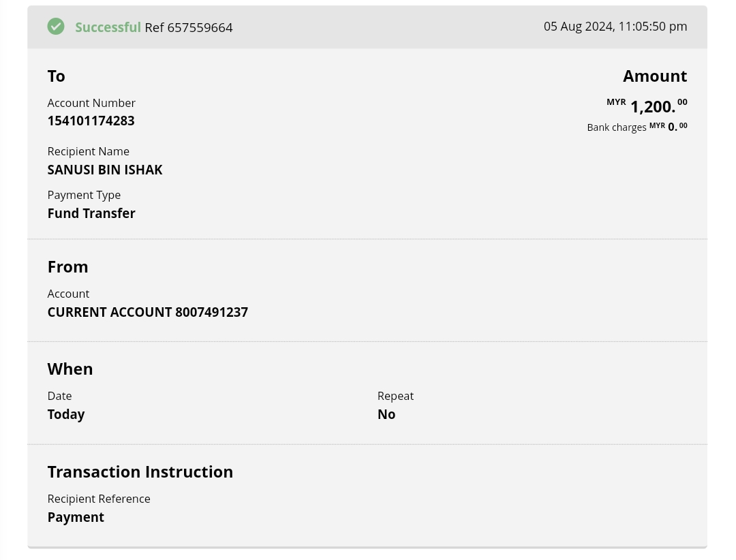The image size is (736, 560).
Task: Click the Account Number label
Action: [91, 103]
